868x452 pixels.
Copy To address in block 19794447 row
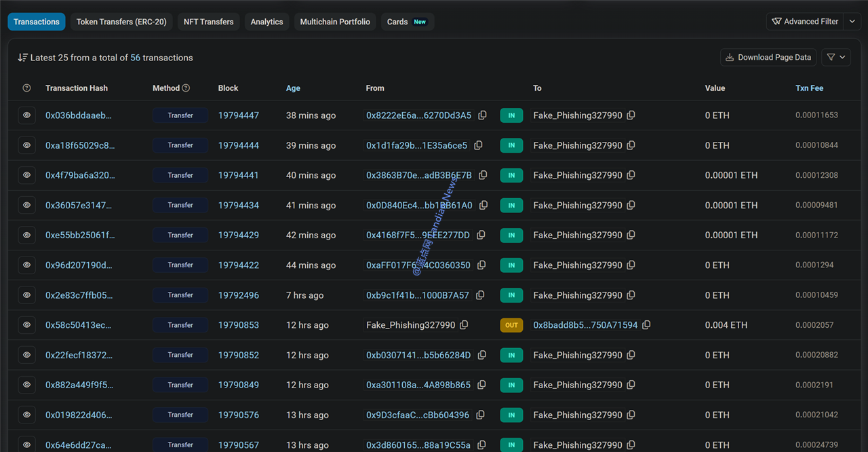[x=631, y=115]
